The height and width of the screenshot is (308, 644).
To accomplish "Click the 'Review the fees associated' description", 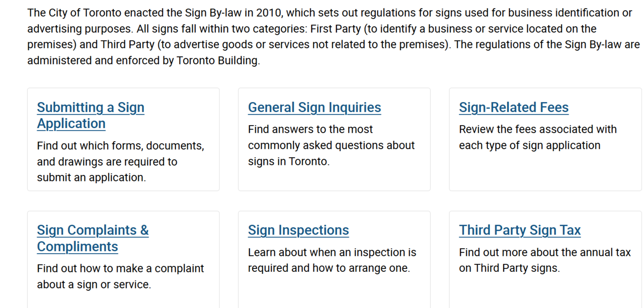I will point(537,129).
